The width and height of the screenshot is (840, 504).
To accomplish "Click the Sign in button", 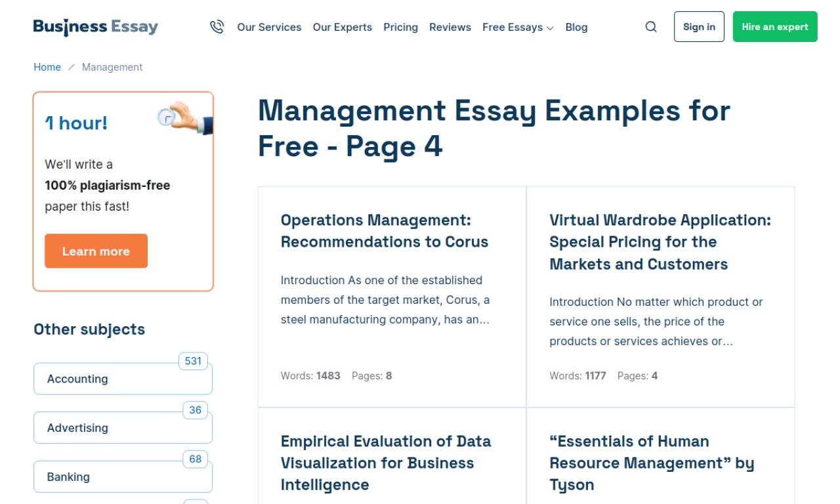I will 699,27.
